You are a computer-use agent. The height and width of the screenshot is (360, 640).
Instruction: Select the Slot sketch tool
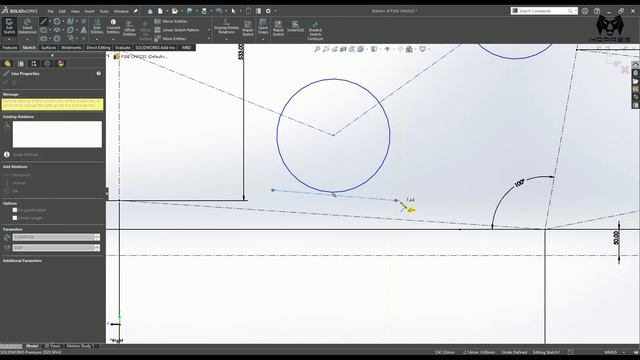point(44,39)
